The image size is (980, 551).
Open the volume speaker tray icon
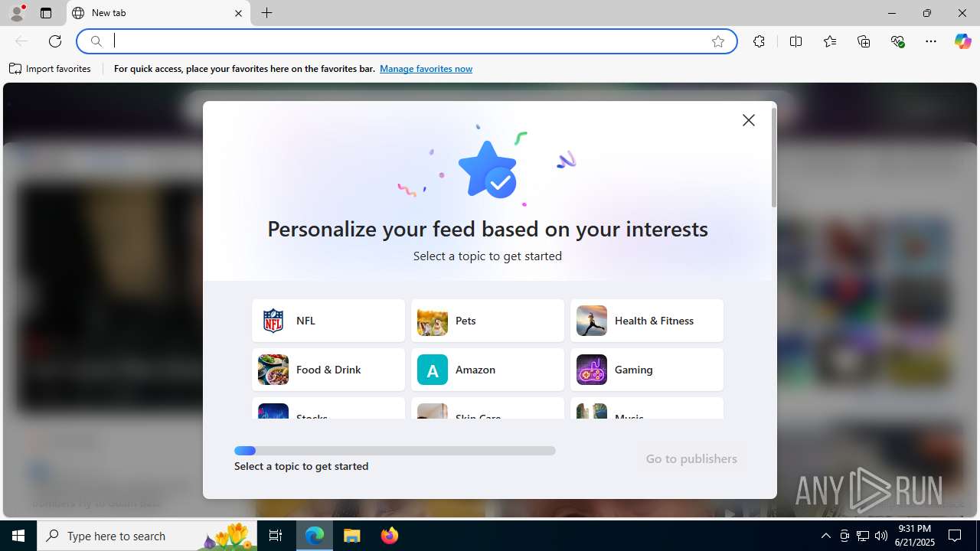click(881, 536)
